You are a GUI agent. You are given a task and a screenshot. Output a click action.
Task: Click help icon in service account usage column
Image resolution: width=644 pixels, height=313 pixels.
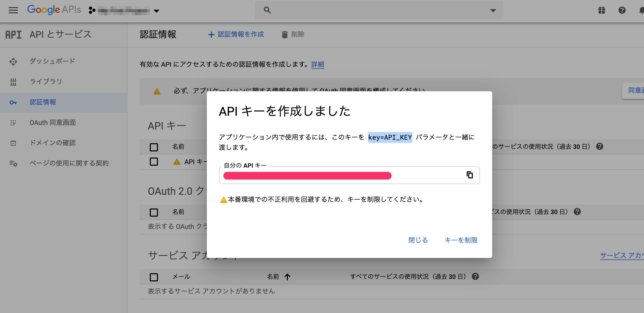(x=475, y=277)
